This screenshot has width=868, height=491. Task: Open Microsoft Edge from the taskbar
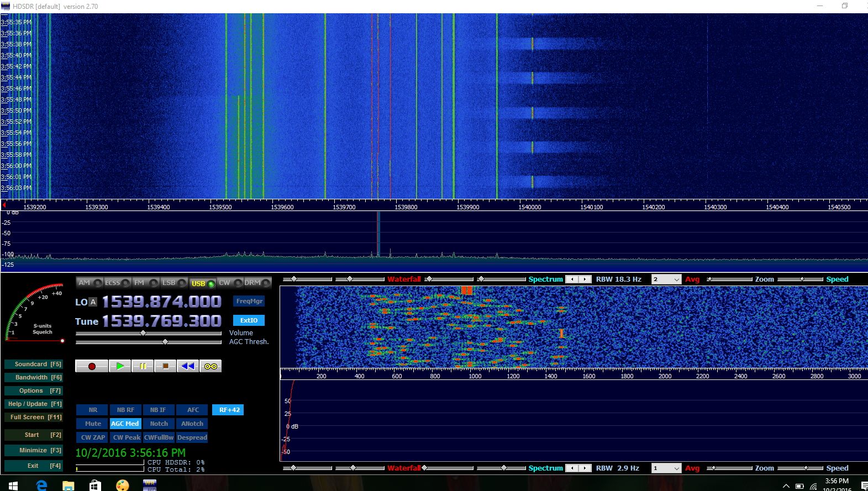[41, 485]
